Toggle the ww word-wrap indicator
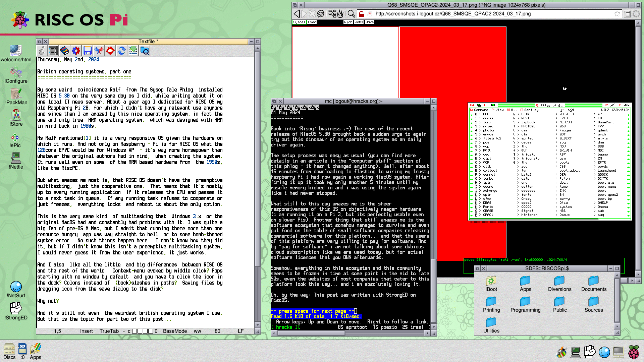This screenshot has height=362, width=644. pyautogui.click(x=197, y=331)
